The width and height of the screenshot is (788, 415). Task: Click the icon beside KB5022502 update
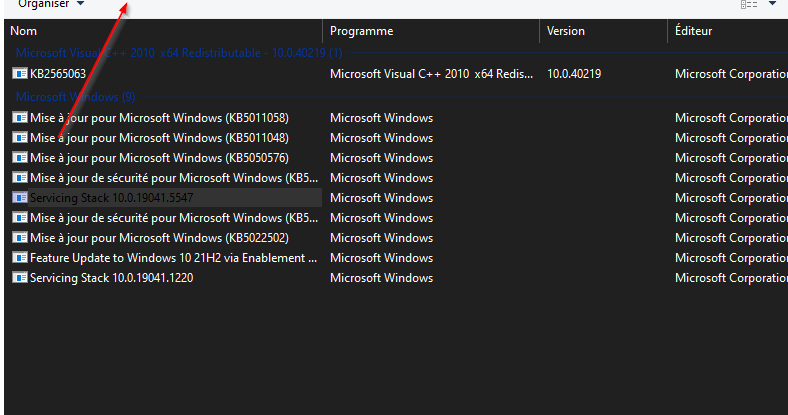click(20, 238)
